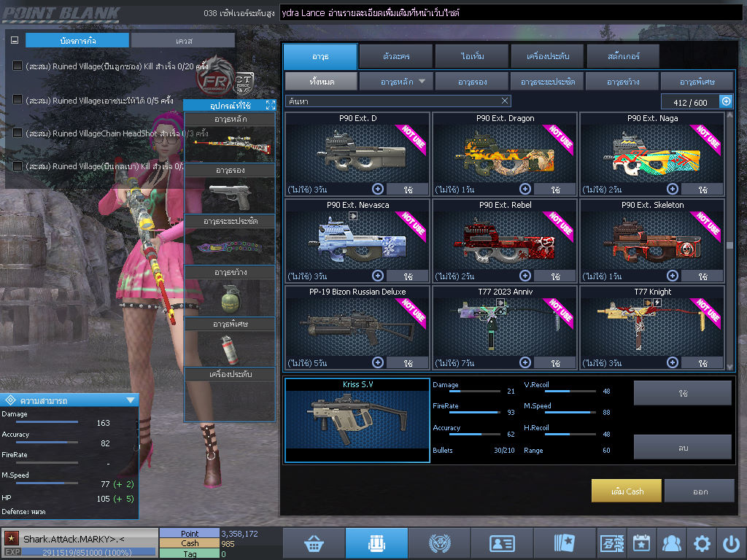The height and width of the screenshot is (560, 747).
Task: Click use button on P90 Ext. D
Action: tap(408, 190)
